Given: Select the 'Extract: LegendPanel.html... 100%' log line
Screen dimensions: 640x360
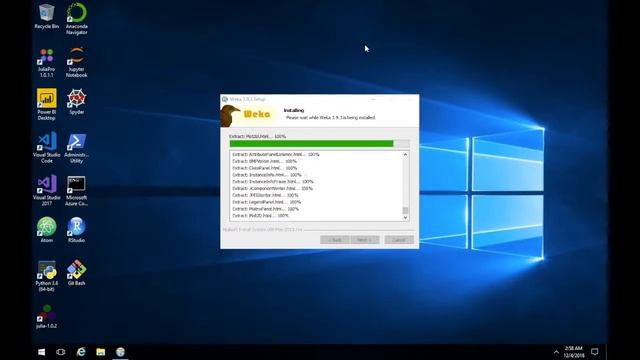Looking at the screenshot, I should tap(267, 202).
